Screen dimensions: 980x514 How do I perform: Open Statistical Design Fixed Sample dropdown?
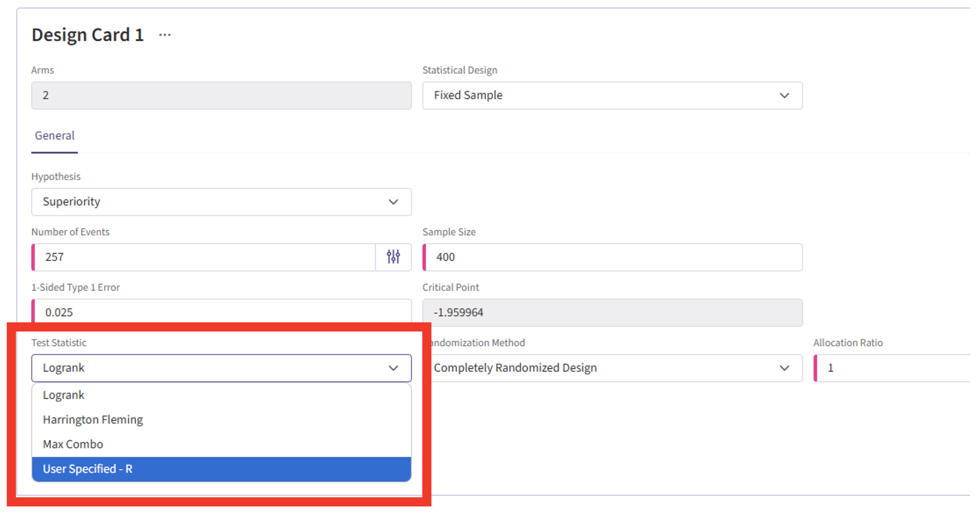pos(598,96)
